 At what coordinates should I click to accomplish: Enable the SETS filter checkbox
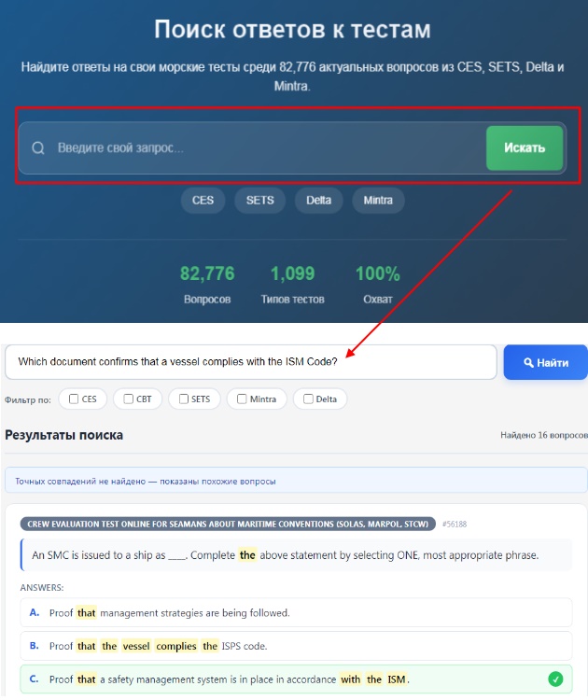[x=184, y=399]
